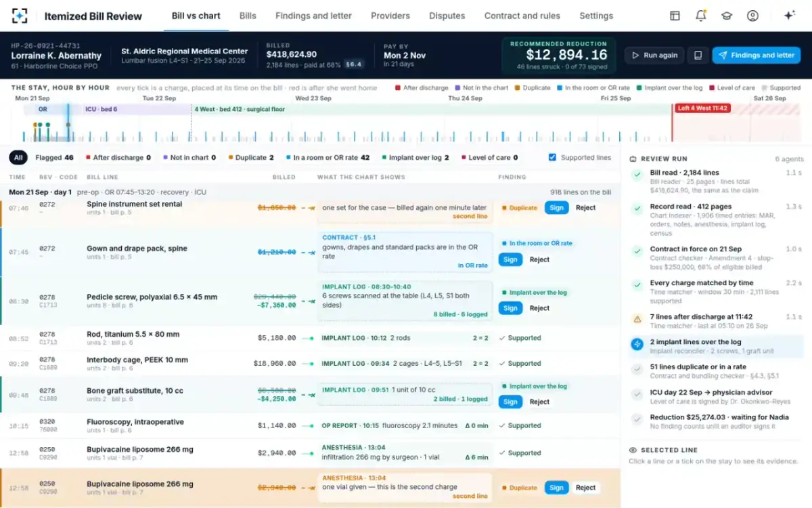Click the Level of care legend swatch

pos(712,88)
